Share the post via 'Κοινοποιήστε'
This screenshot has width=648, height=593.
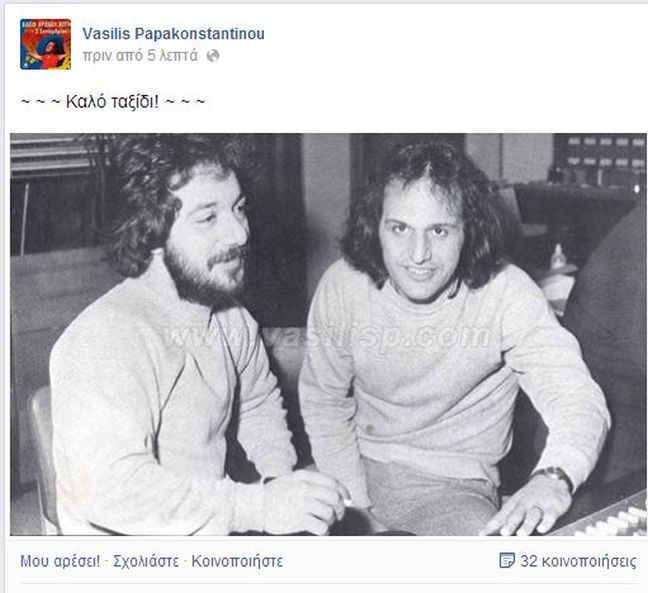click(x=237, y=561)
